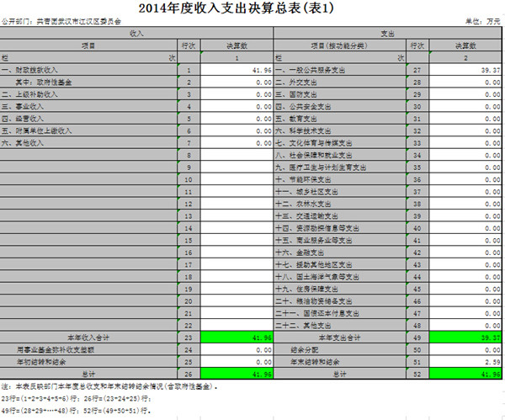
Task: Select the 支出 header cell
Action: (388, 33)
